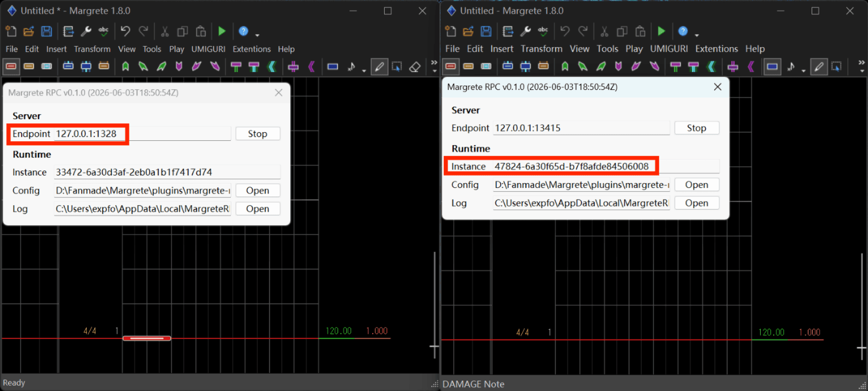Image resolution: width=868 pixels, height=391 pixels.
Task: Toggle blue Damage note tool in right window
Action: pos(772,66)
